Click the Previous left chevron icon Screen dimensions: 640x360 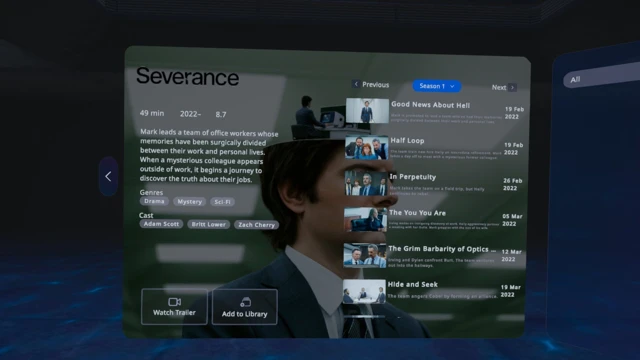pyautogui.click(x=356, y=84)
